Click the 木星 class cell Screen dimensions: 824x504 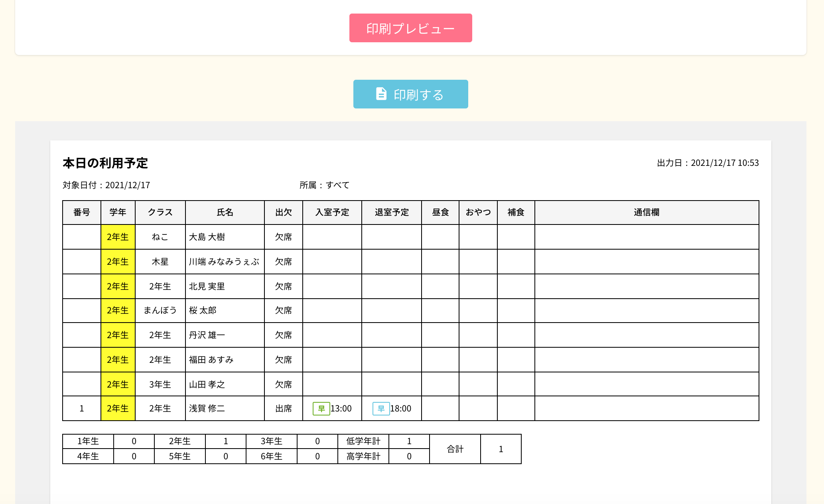pyautogui.click(x=160, y=262)
